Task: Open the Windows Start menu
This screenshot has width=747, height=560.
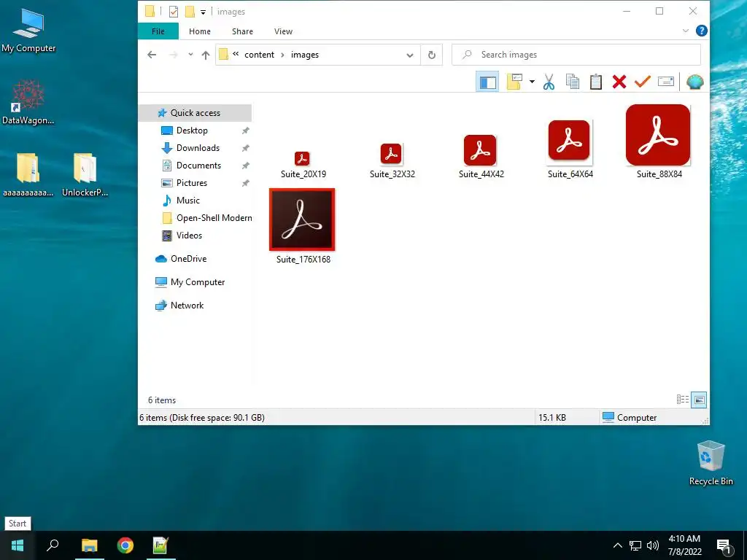Action: pos(18,545)
